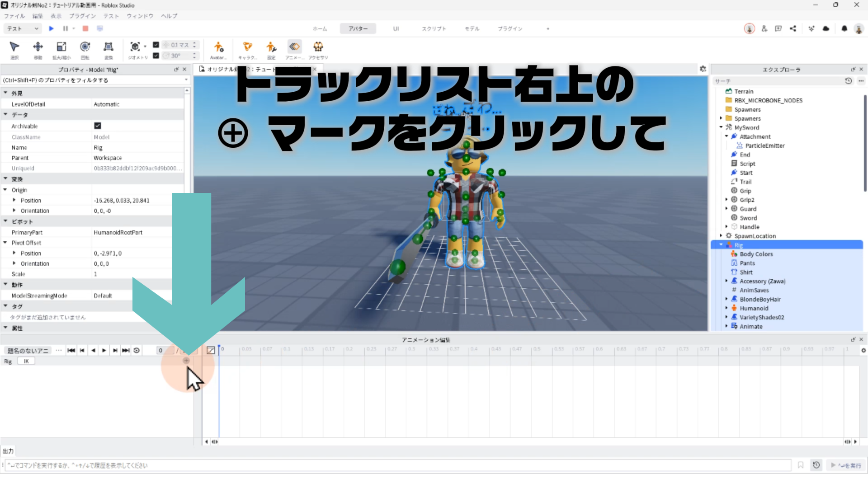Switch to the スクリプト ribbon tab
Image resolution: width=868 pixels, height=488 pixels.
tap(434, 28)
